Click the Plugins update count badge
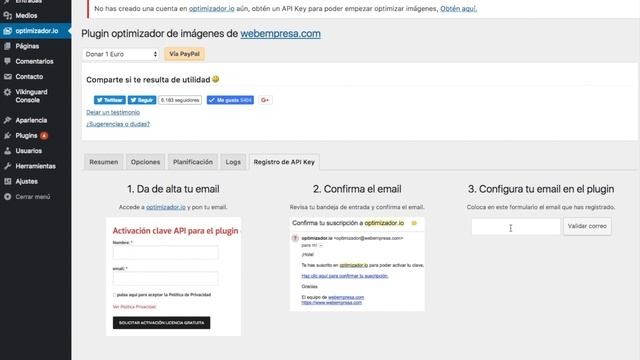Screen dimensions: 640x360 44,136
